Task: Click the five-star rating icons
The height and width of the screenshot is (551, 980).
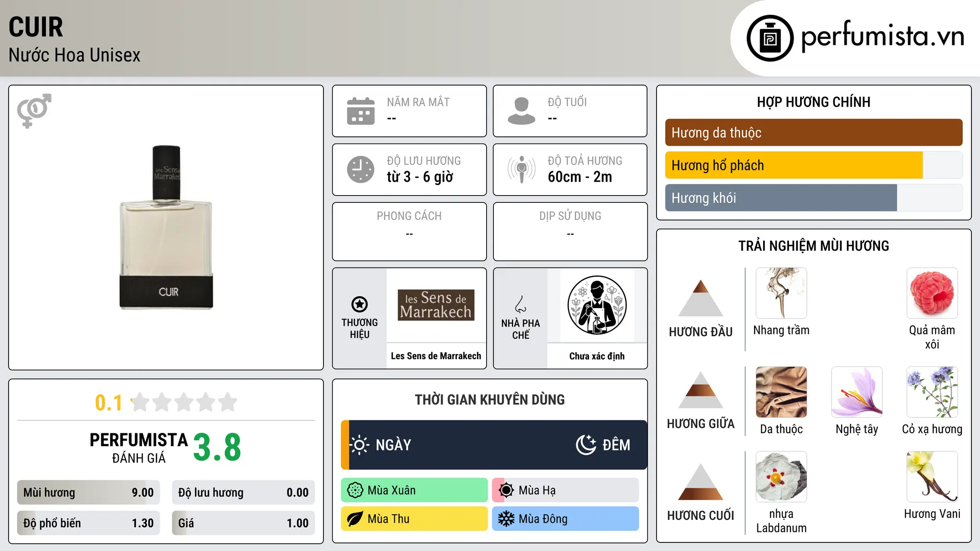Action: (x=184, y=402)
